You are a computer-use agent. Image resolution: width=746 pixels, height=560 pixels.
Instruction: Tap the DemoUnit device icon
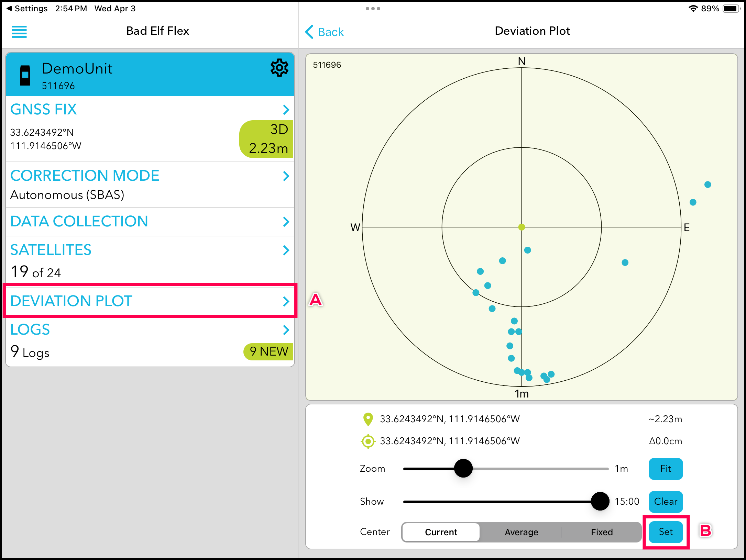pos(25,75)
